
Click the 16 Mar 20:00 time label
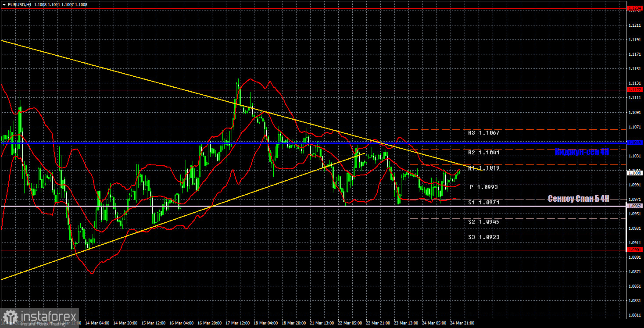coord(209,323)
